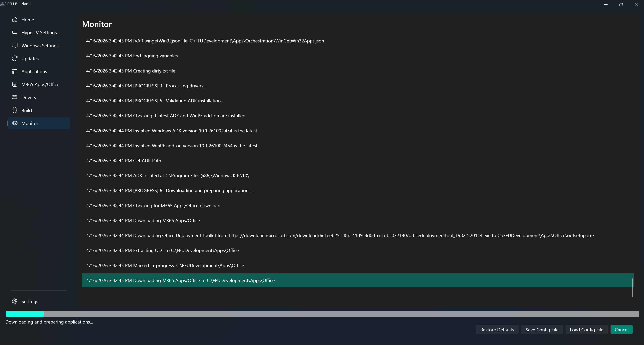Go to the Build page
The height and width of the screenshot is (345, 644).
[27, 110]
